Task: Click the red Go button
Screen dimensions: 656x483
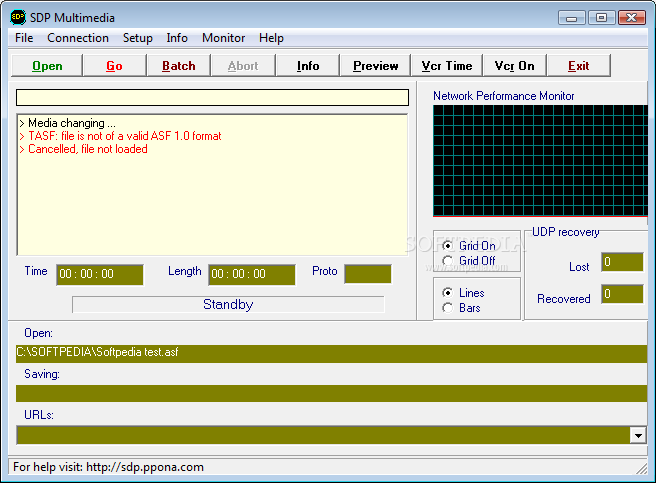Action: point(114,66)
